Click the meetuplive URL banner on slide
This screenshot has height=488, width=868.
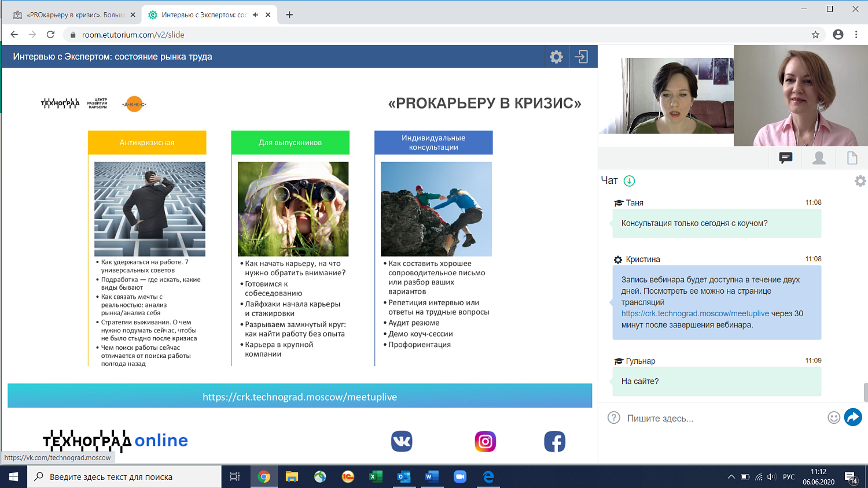tap(300, 397)
